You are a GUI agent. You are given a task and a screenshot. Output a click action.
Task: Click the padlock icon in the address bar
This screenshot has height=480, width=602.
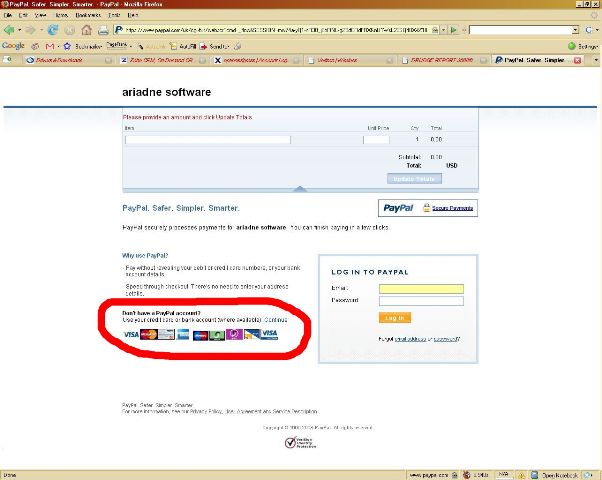point(435,30)
